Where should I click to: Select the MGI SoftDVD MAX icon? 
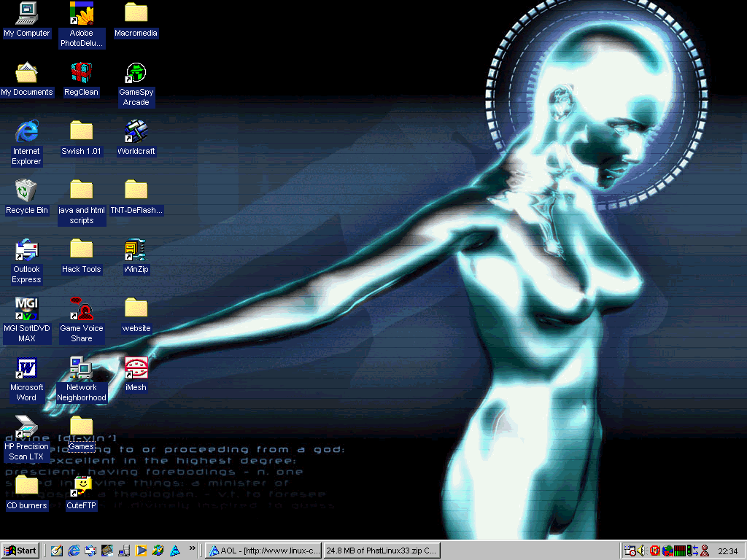click(26, 309)
